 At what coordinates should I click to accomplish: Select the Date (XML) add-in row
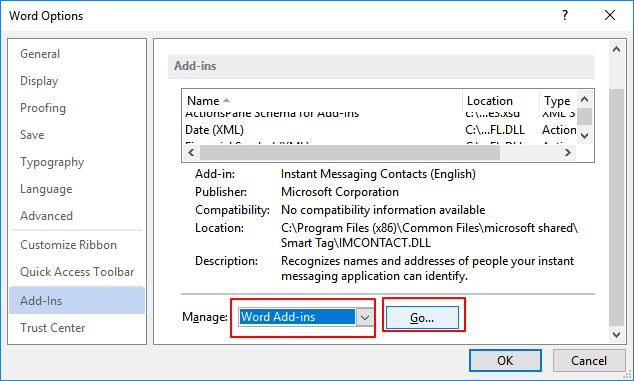pyautogui.click(x=379, y=130)
